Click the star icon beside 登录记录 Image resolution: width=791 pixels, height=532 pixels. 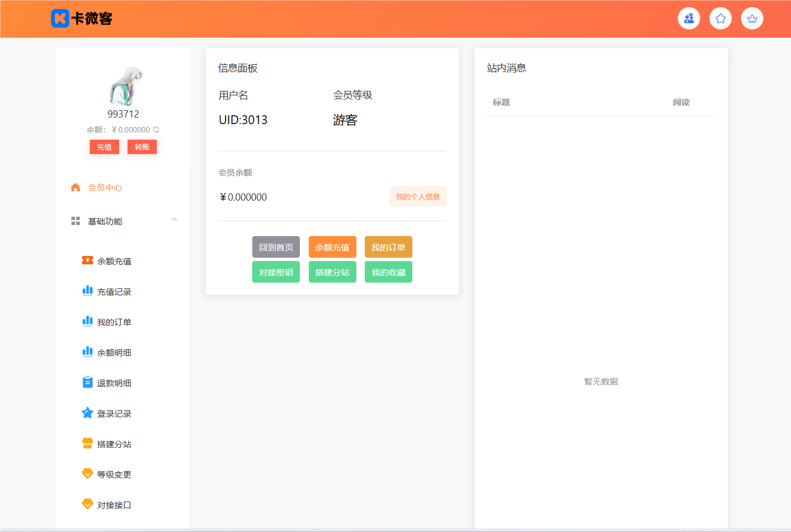coord(88,413)
